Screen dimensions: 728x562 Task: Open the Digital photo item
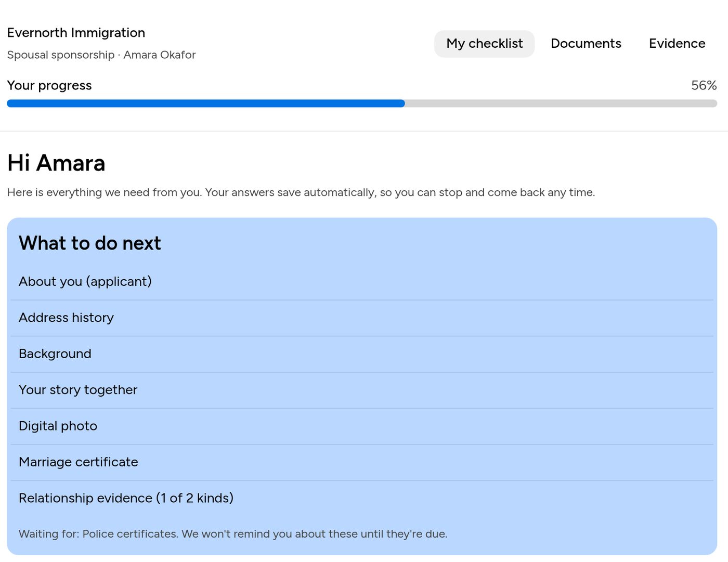click(362, 426)
